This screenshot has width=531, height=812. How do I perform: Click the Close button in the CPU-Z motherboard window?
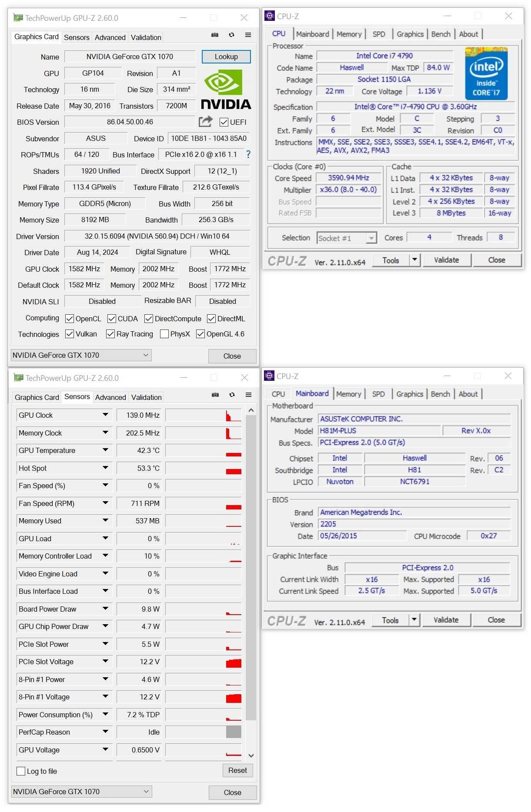point(496,620)
